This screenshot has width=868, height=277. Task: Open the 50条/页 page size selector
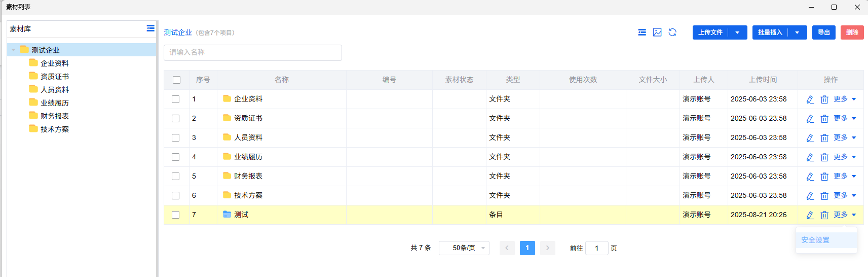coord(464,248)
